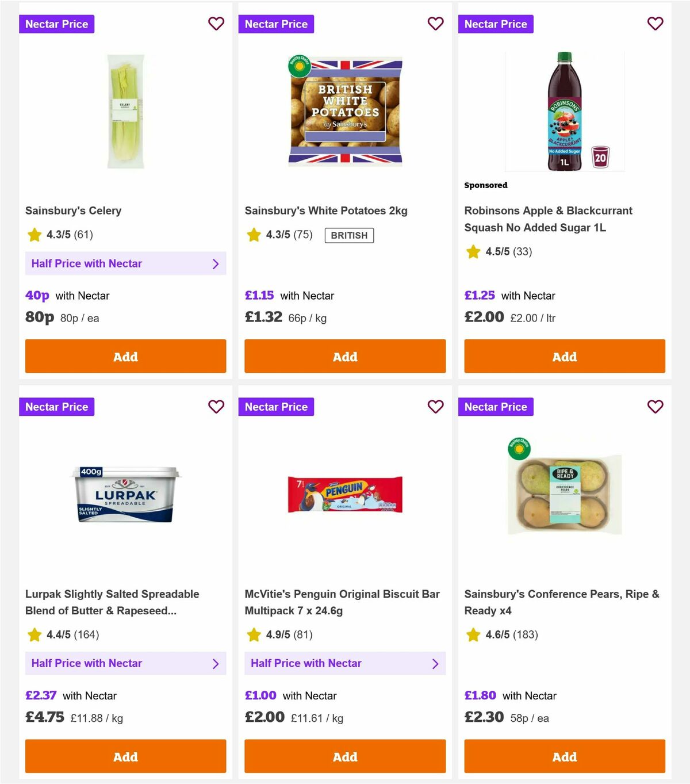Click Nectar Price badge on Lurpak product
Image resolution: width=690 pixels, height=784 pixels.
[56, 407]
